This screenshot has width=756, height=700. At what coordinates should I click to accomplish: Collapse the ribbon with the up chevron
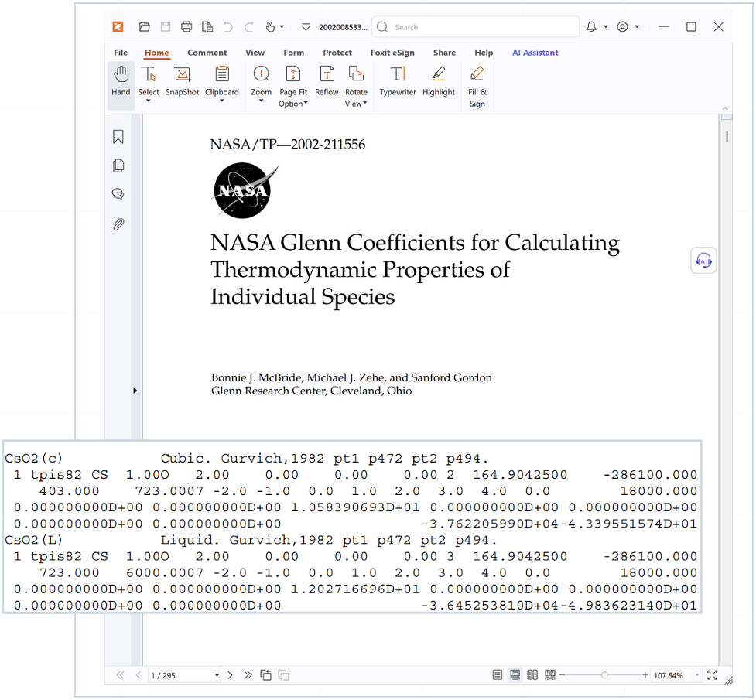click(x=724, y=108)
